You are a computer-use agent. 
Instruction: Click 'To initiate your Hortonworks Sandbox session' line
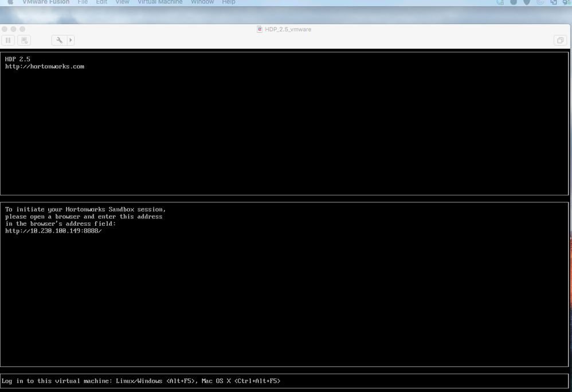[85, 209]
